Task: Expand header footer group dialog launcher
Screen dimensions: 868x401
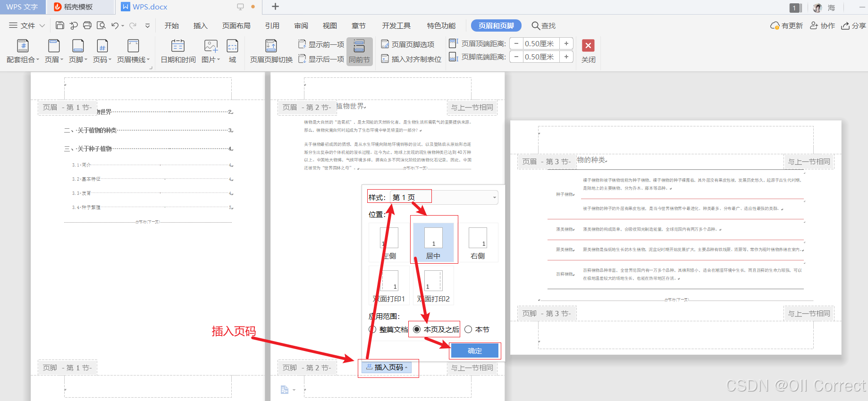Action: click(151, 68)
